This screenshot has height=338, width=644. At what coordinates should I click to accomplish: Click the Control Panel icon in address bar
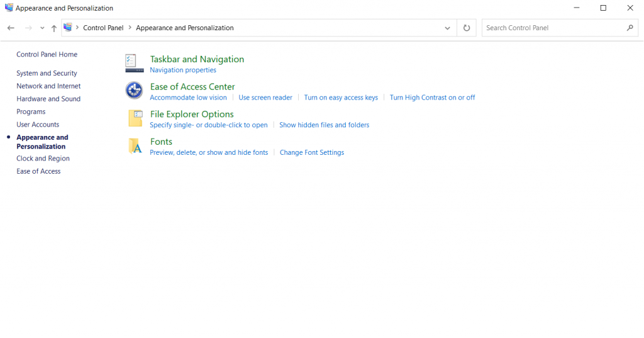tap(68, 27)
